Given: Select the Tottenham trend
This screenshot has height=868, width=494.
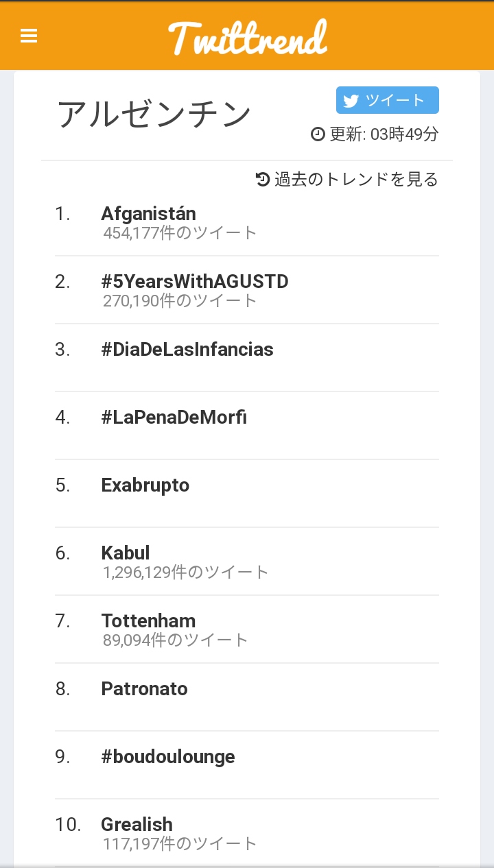Looking at the screenshot, I should click(x=148, y=620).
